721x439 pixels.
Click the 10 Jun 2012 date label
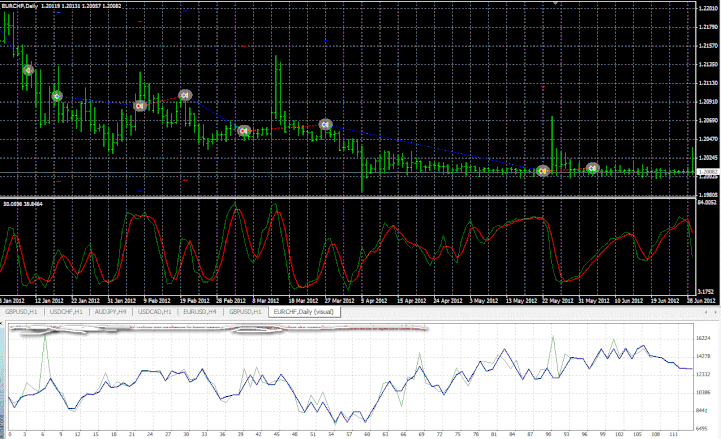[x=629, y=301]
